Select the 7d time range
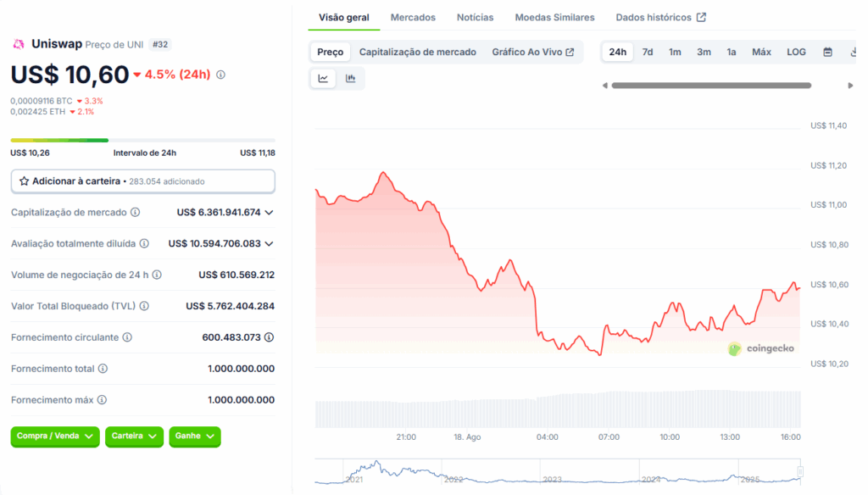868x495 pixels. tap(647, 52)
